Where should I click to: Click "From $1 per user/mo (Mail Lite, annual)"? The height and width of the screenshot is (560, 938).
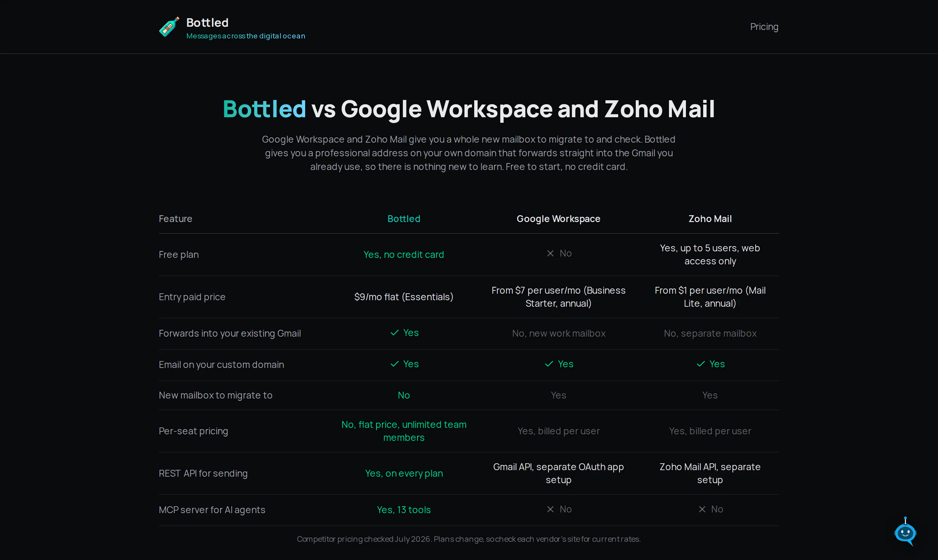coord(710,297)
